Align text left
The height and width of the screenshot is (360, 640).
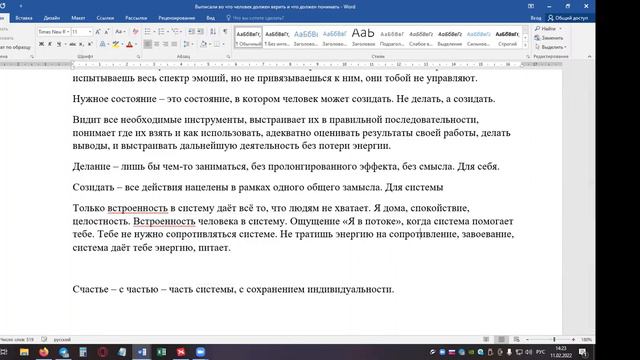(147, 44)
